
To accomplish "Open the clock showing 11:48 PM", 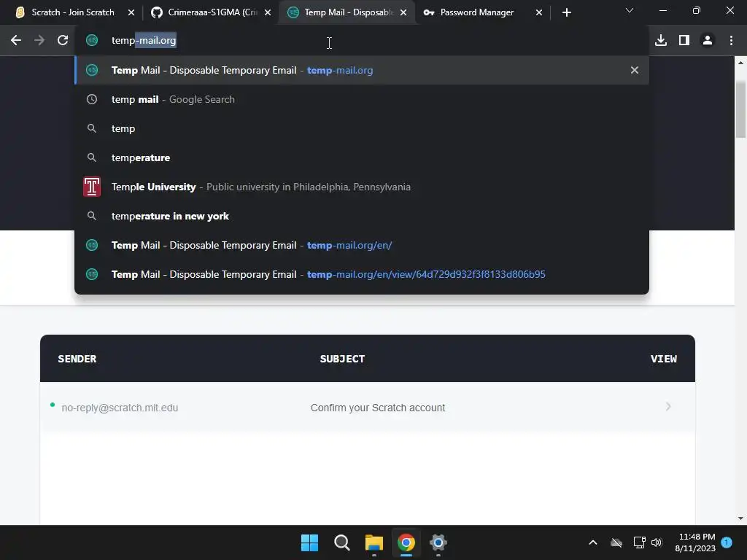I will pyautogui.click(x=695, y=542).
